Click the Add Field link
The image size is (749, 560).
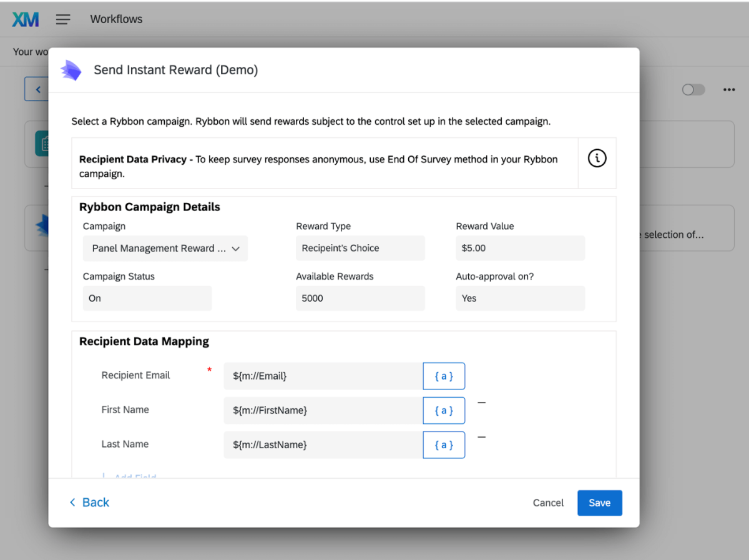[x=134, y=476]
